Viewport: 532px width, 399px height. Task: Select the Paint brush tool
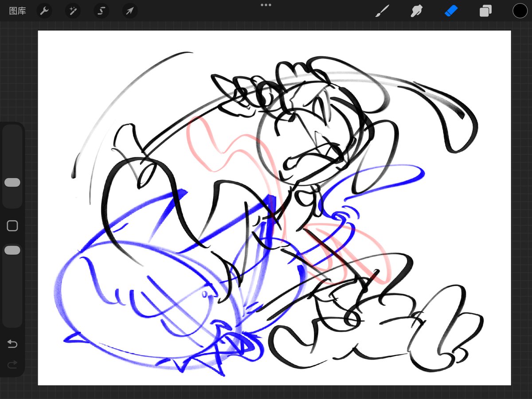tap(382, 11)
